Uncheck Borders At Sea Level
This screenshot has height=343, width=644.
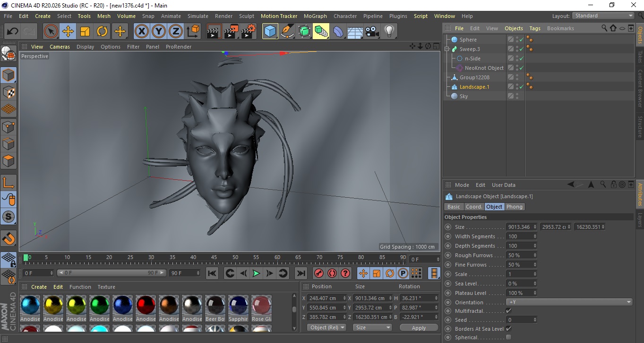508,328
